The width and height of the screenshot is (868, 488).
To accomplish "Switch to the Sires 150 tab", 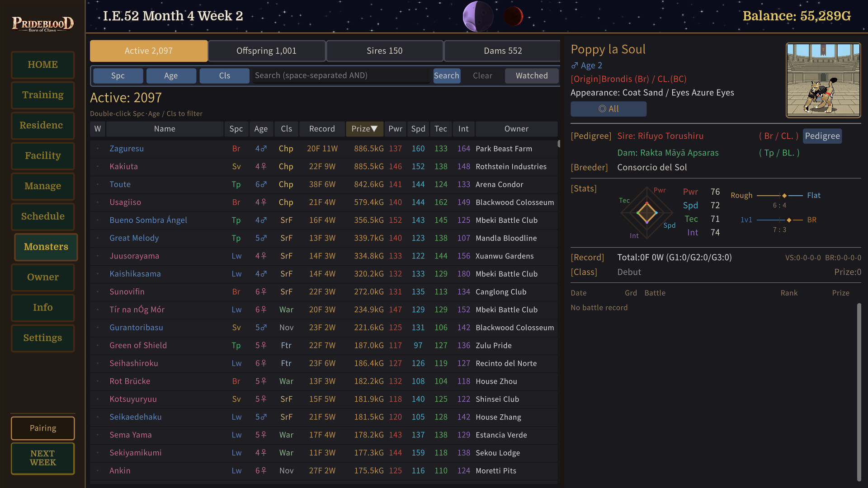I will point(385,51).
